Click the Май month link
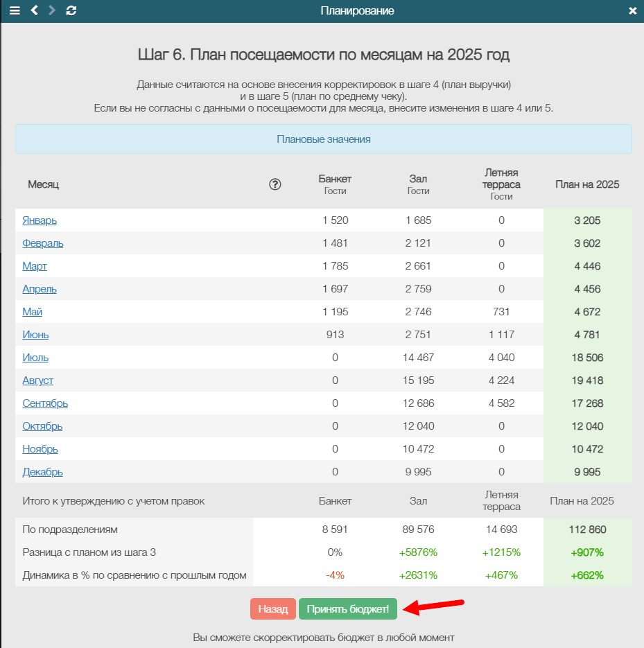The width and height of the screenshot is (644, 648). 33,312
